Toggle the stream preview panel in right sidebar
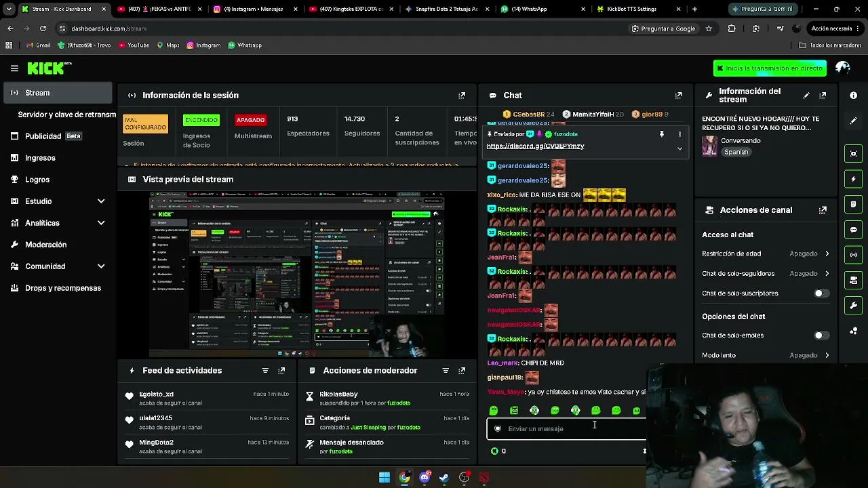Viewport: 868px width, 488px height. (x=853, y=153)
